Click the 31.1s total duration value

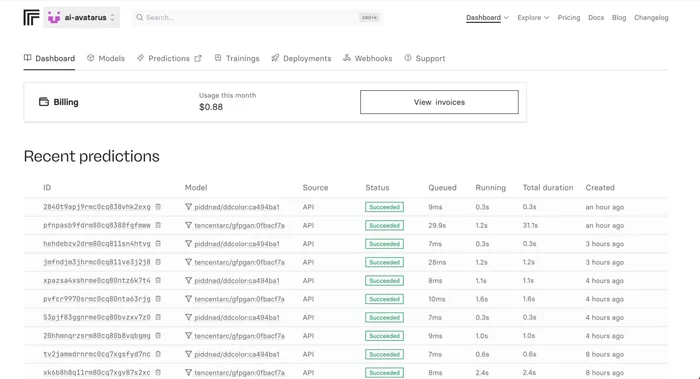click(x=530, y=225)
